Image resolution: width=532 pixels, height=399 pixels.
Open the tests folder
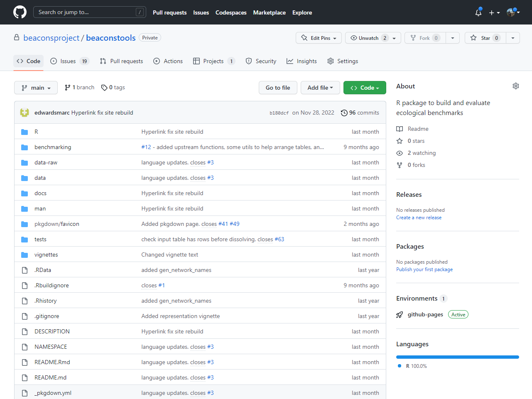pos(40,239)
